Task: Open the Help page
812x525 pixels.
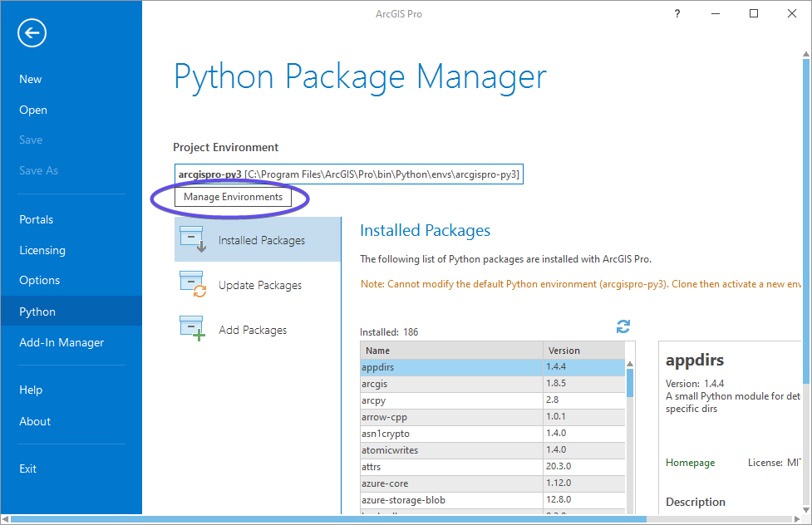Action: click(31, 390)
